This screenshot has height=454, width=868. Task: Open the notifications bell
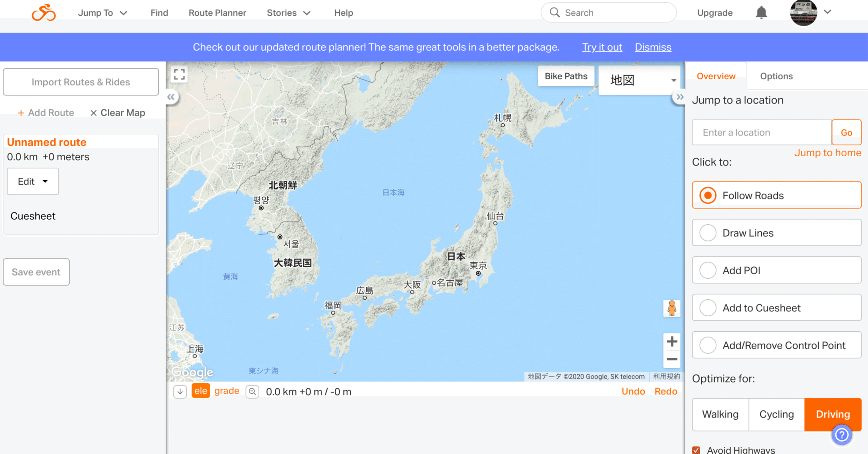[761, 13]
